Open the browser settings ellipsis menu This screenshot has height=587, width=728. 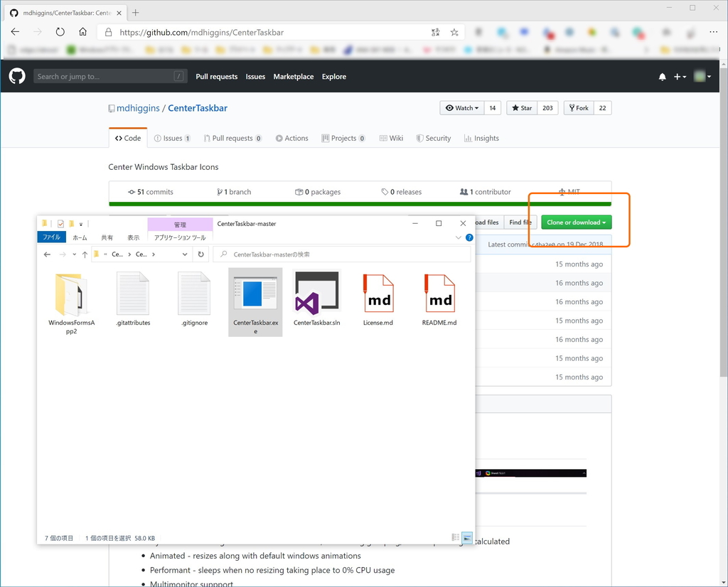pyautogui.click(x=713, y=32)
